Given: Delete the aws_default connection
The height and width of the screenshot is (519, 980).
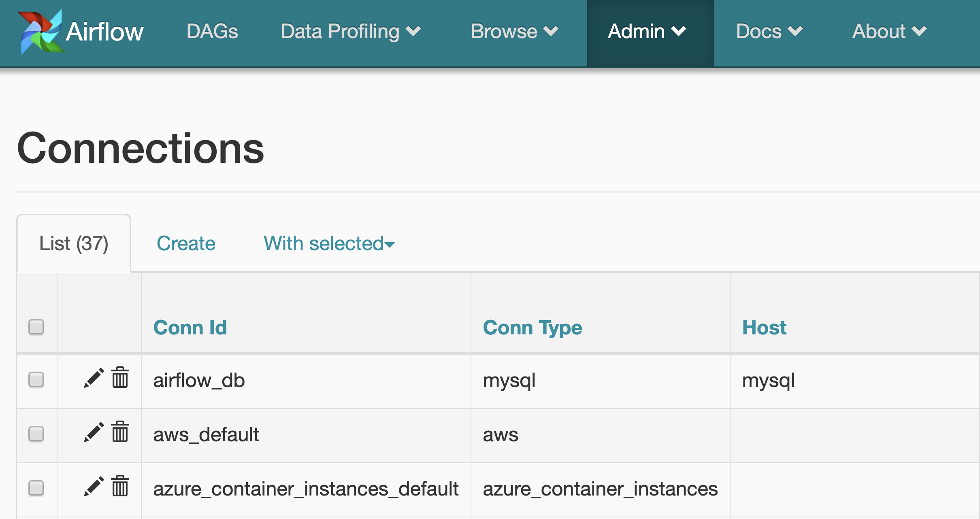Looking at the screenshot, I should pyautogui.click(x=120, y=432).
